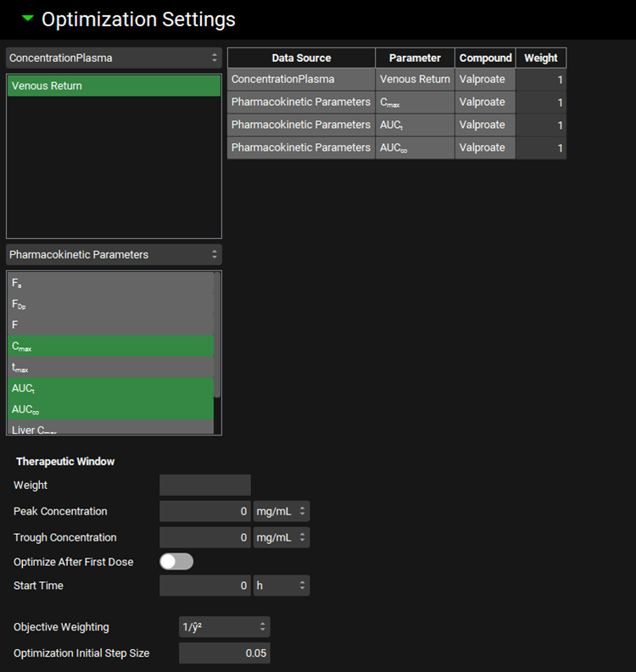Viewport: 636px width, 672px height.
Task: Click the therapeutic window Weight field
Action: 205,485
